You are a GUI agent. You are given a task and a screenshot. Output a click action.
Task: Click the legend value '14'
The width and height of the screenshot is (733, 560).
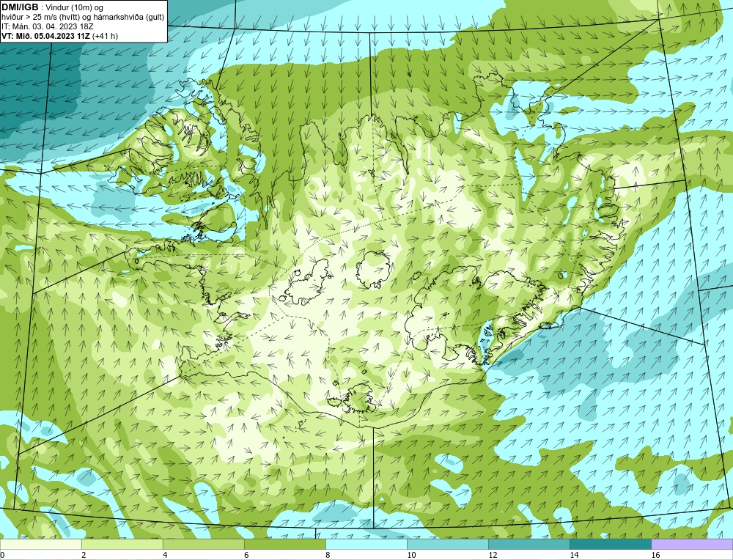[x=574, y=555]
